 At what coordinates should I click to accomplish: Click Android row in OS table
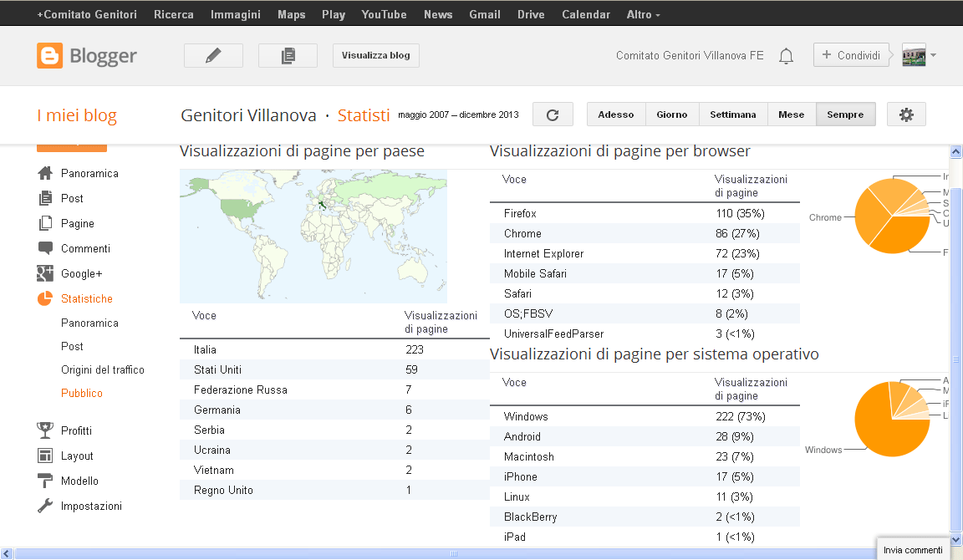tap(645, 436)
